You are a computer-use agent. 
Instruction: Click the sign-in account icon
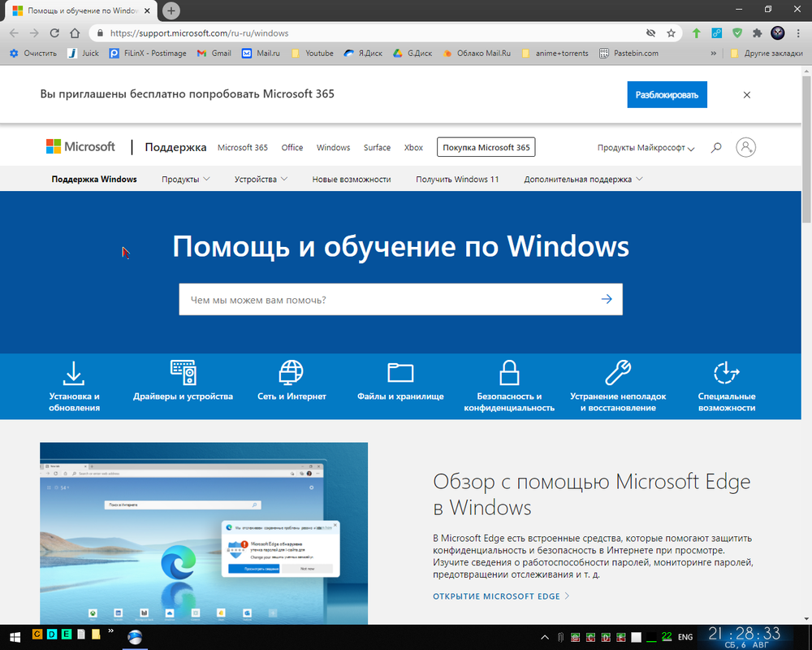(x=745, y=147)
